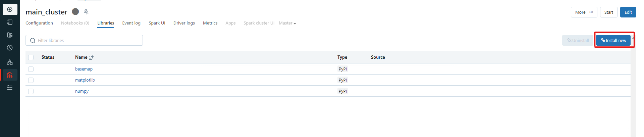Check the matplotlib library checkbox
The image size is (644, 137).
coord(31,80)
